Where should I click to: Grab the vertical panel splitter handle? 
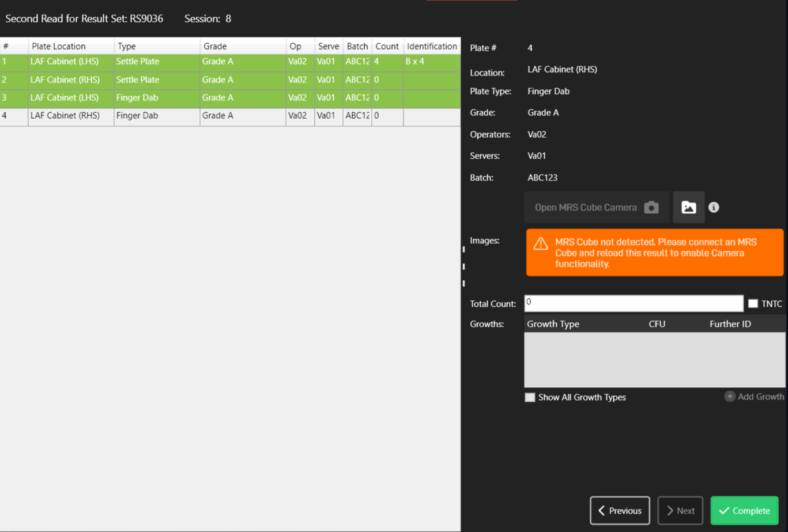click(x=463, y=266)
